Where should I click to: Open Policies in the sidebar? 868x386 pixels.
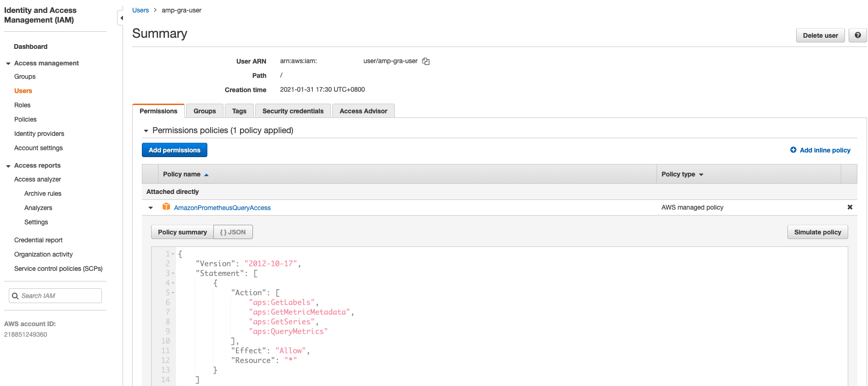point(25,119)
